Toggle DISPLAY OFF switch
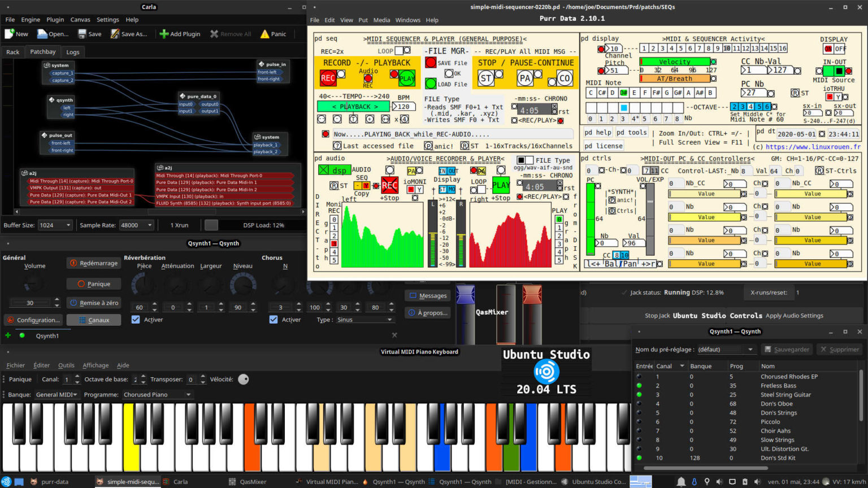 (840, 49)
